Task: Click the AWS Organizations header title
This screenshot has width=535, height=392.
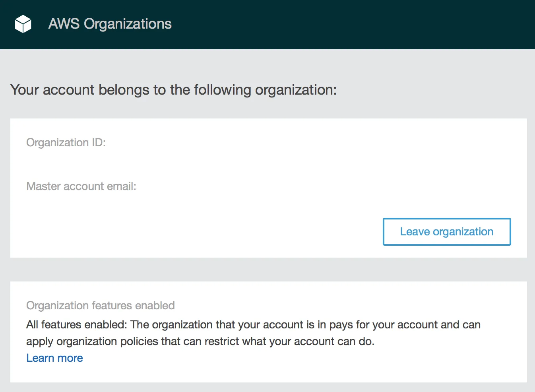Action: coord(110,24)
